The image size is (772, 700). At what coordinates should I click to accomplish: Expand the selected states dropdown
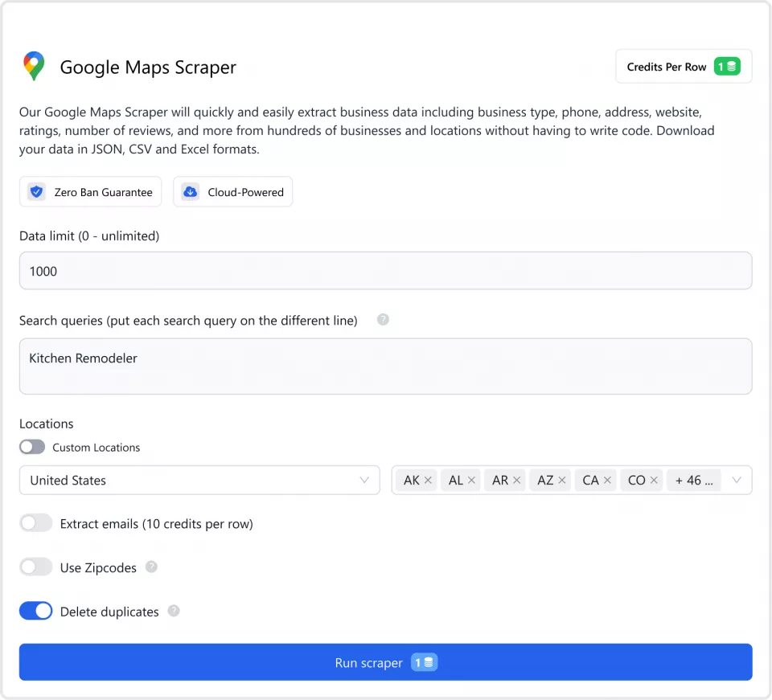click(737, 480)
